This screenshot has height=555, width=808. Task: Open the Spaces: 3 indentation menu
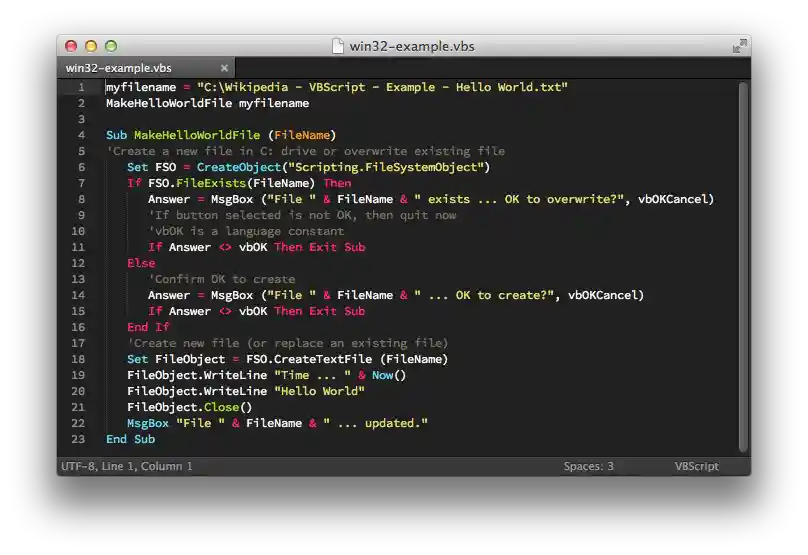588,466
